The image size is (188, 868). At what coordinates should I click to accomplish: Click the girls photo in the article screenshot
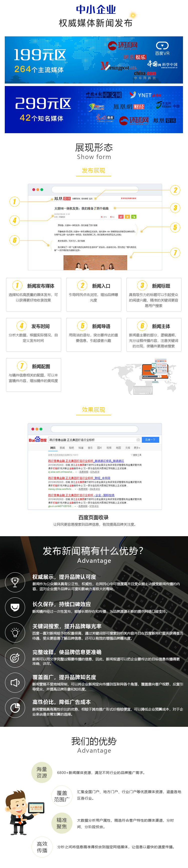click(x=95, y=263)
